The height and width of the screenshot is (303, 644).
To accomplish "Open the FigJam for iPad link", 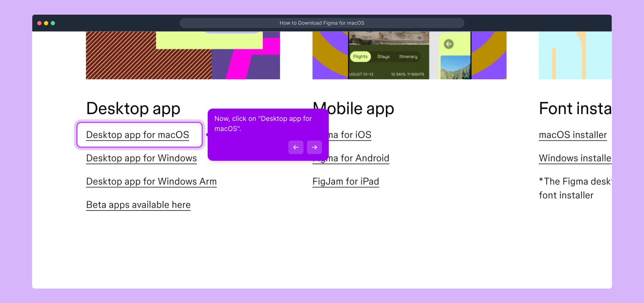I will (346, 182).
